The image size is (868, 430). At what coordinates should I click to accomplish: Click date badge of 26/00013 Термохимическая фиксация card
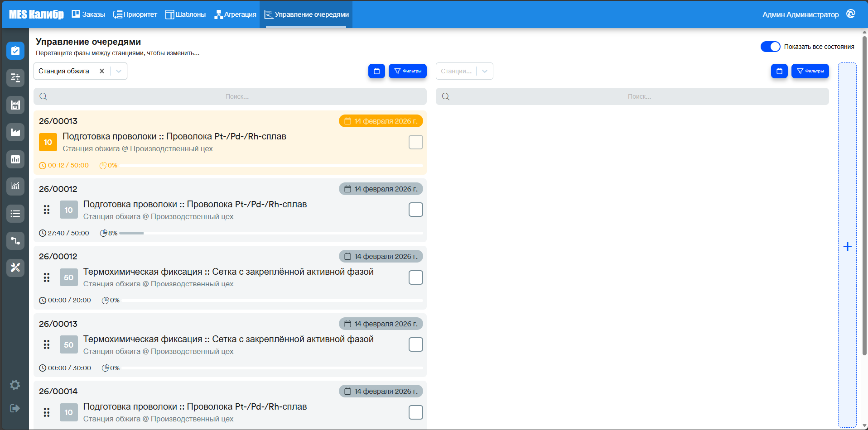(x=381, y=324)
